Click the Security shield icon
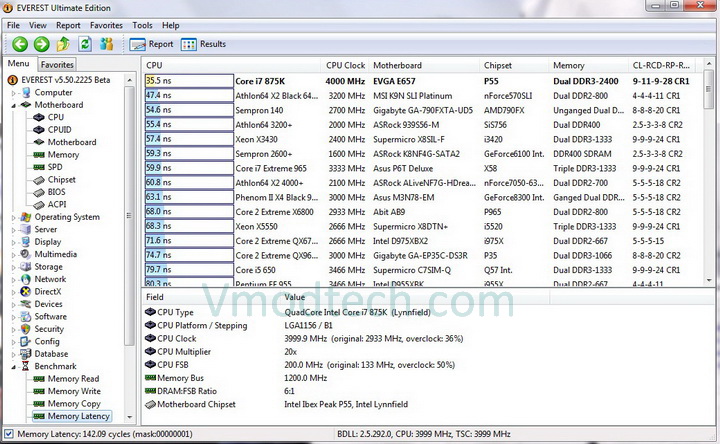This screenshot has height=444, width=720. click(26, 329)
